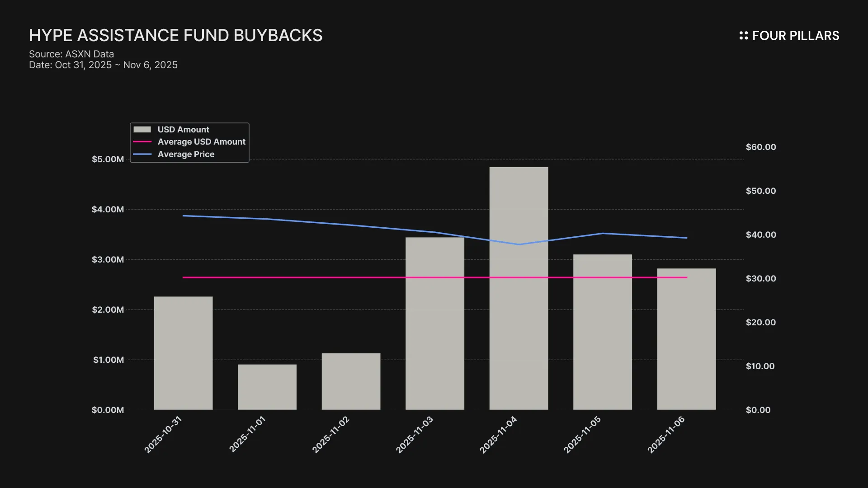Click the blue Average Price legend line
This screenshot has width=868, height=488.
point(142,155)
